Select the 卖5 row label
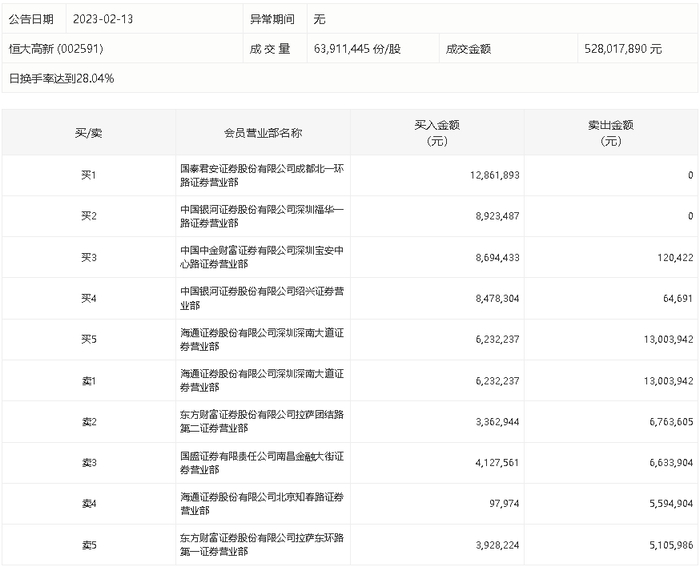700x567 pixels. click(88, 545)
